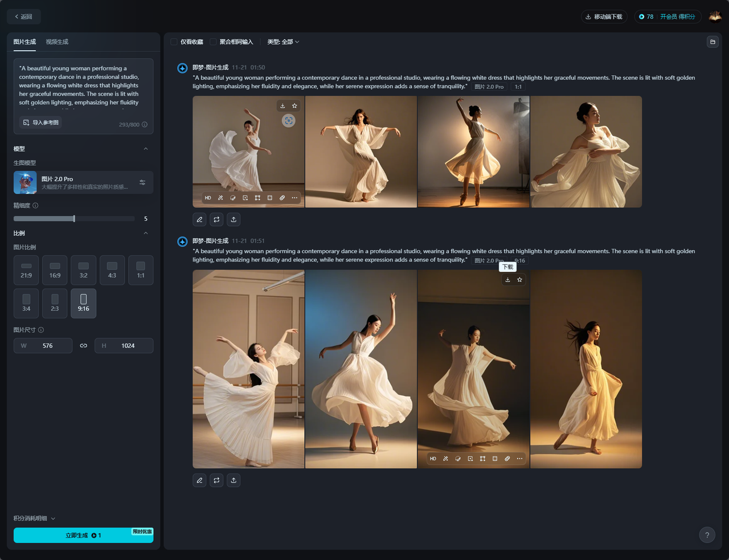Click the height field showing 1024

pyautogui.click(x=124, y=346)
